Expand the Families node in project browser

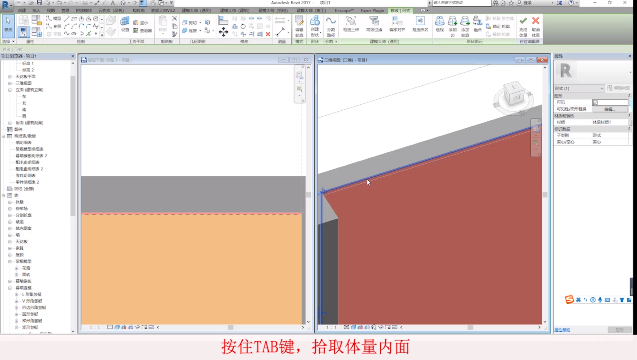(4, 195)
